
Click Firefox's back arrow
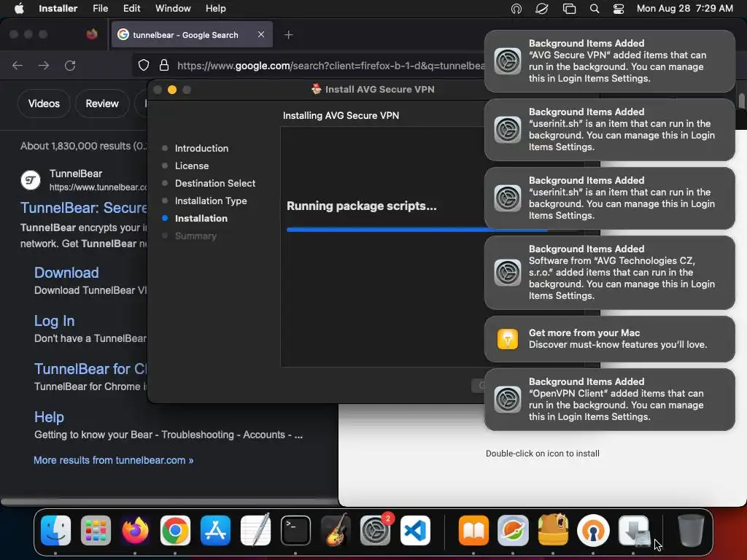18,65
